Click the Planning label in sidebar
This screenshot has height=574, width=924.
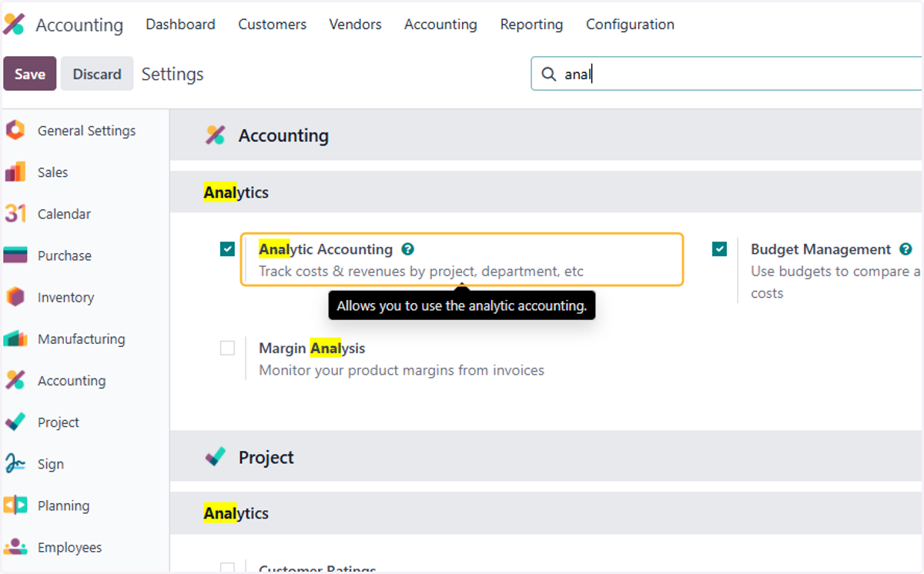[x=63, y=506]
